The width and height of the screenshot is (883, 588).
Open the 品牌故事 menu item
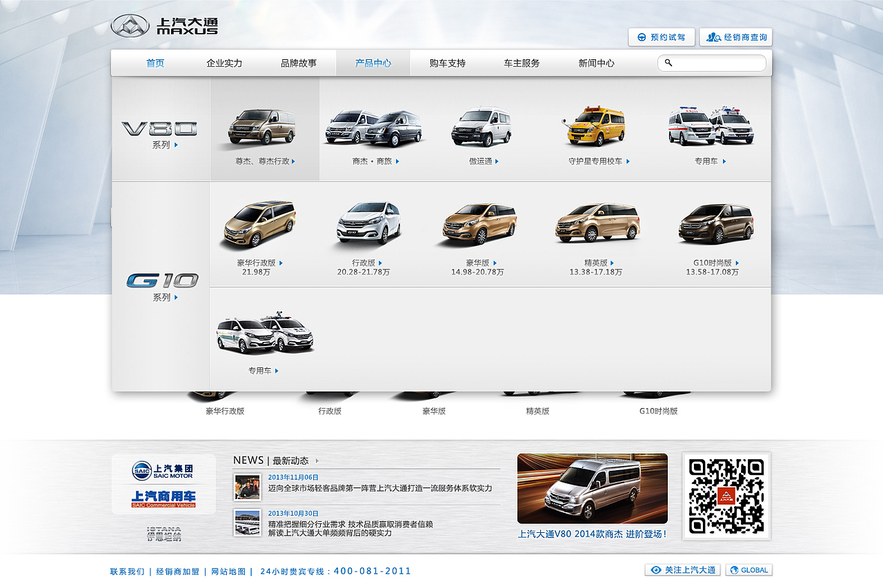click(299, 63)
